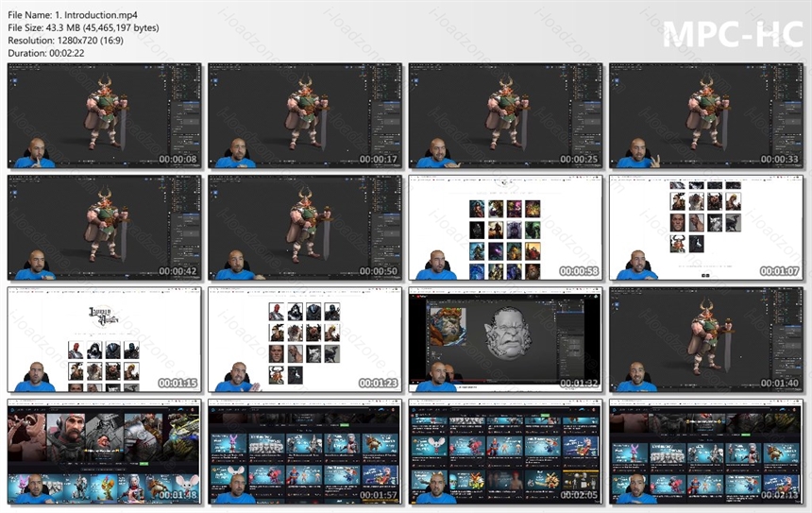Pick the thumbnail marked 00:00:25
Image resolution: width=812 pixels, height=513 pixels.
[505, 115]
